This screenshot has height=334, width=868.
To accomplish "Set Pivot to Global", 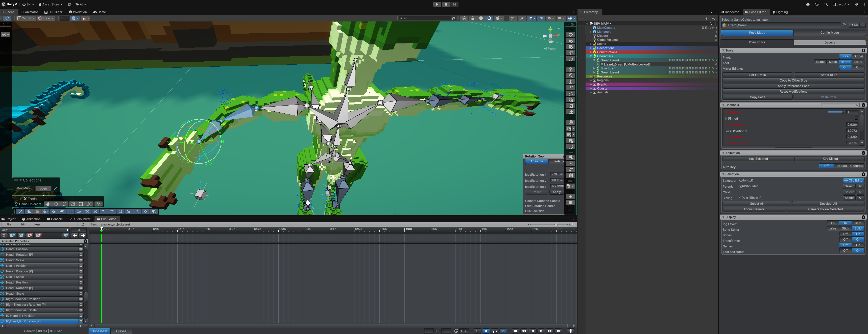I will (858, 56).
